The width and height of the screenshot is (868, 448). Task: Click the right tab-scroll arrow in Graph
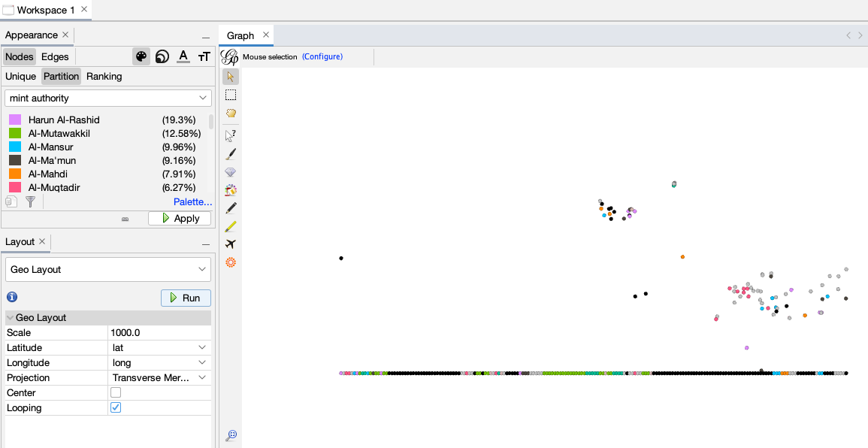(860, 35)
